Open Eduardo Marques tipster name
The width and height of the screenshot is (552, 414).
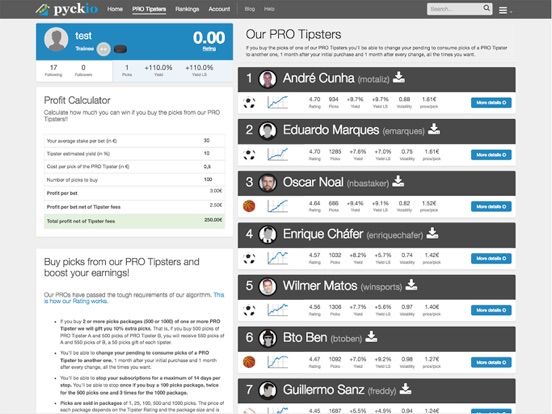(x=331, y=130)
